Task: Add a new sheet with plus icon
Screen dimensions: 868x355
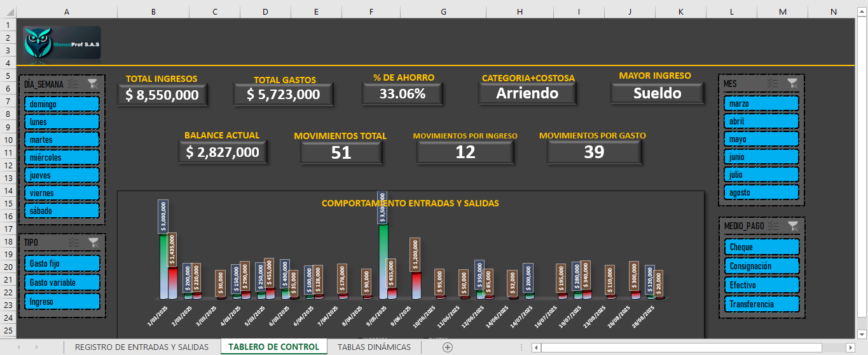Action: (448, 347)
